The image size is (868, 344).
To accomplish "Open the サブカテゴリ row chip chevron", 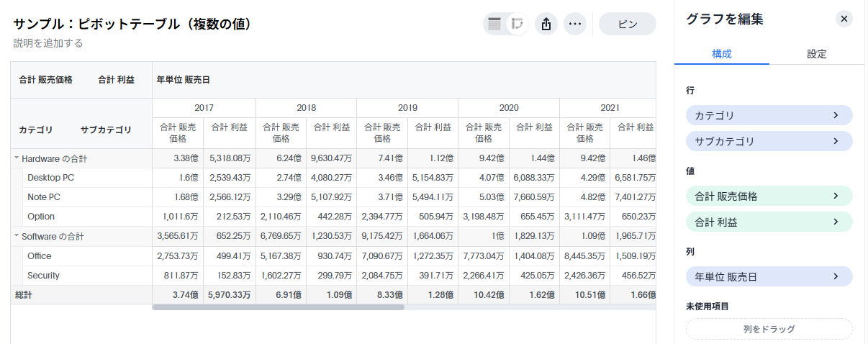I will 836,141.
